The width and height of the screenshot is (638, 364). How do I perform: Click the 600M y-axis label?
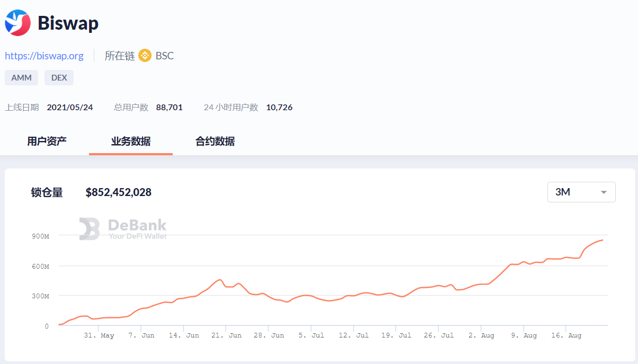[x=40, y=266]
